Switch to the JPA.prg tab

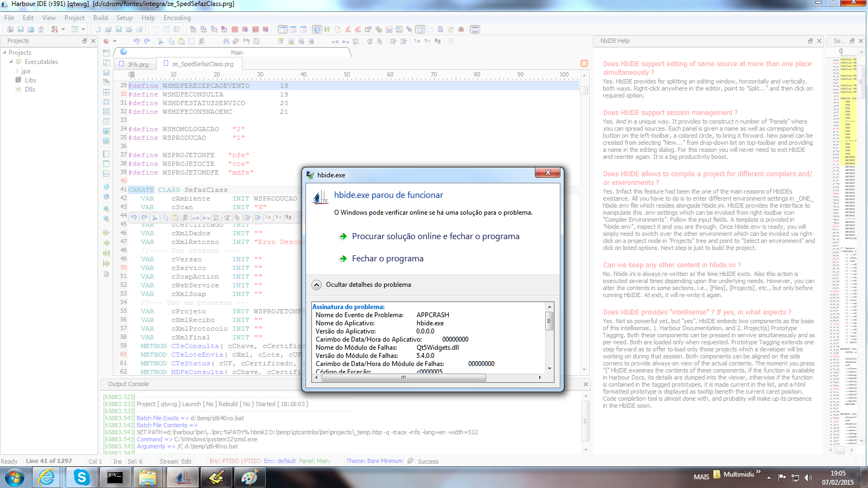coord(138,64)
